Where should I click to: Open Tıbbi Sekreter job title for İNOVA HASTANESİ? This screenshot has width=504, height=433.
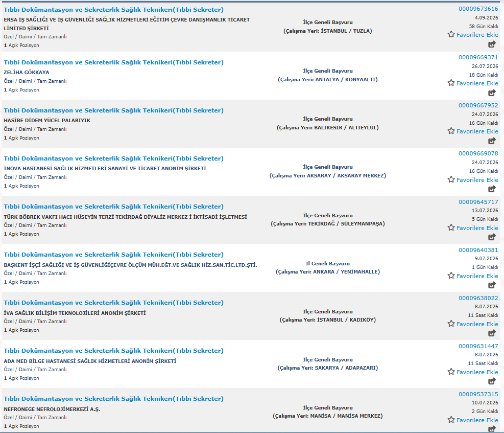113,158
